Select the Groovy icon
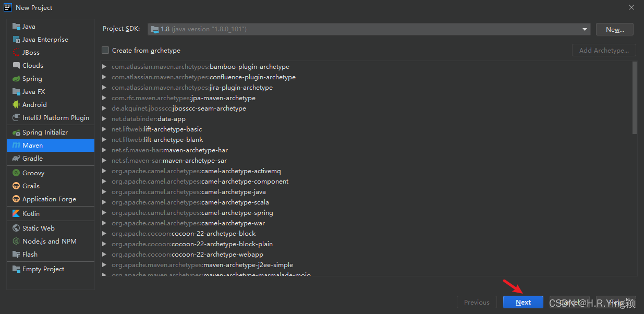Screen dimensions: 644x314 (16, 173)
